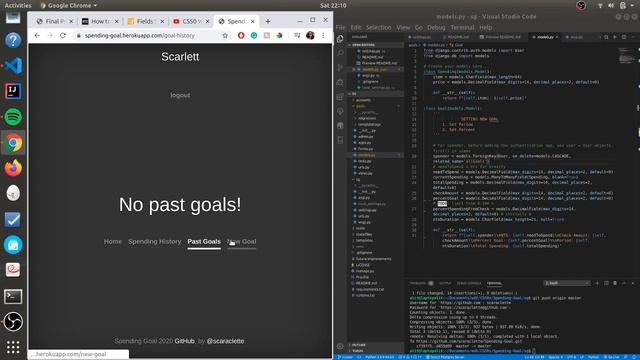This screenshot has height=360, width=640.
Task: Expand the migrations folder
Action: 367,118
